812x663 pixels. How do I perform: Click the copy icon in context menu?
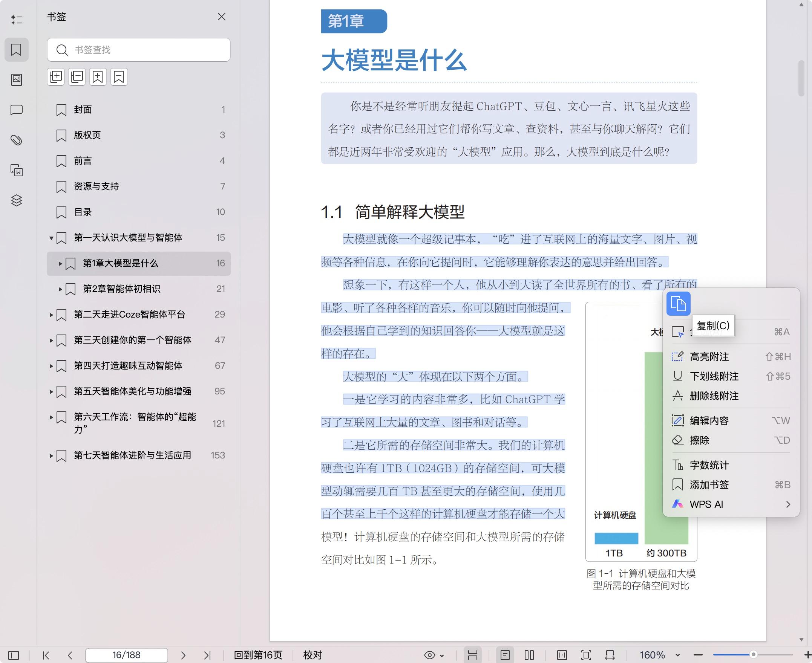(x=678, y=304)
